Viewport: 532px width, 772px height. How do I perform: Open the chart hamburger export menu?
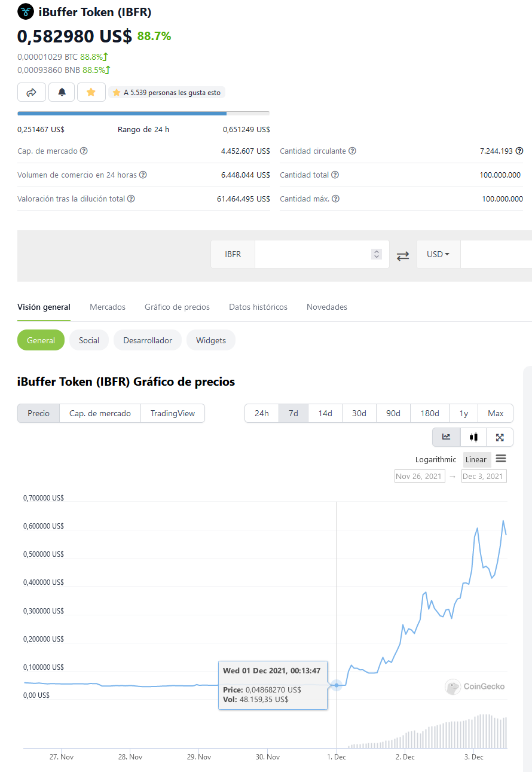tap(501, 459)
